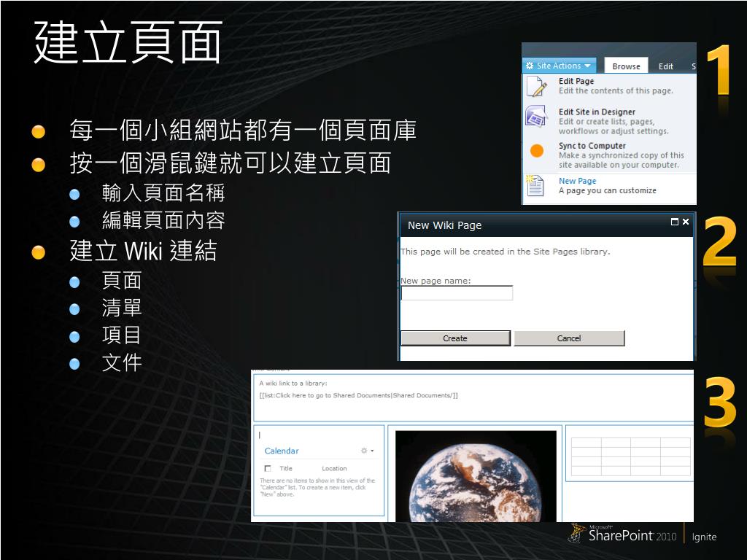Viewport: 747px width, 560px height.
Task: Click 'A wiki link to a library:' text
Action: [293, 383]
